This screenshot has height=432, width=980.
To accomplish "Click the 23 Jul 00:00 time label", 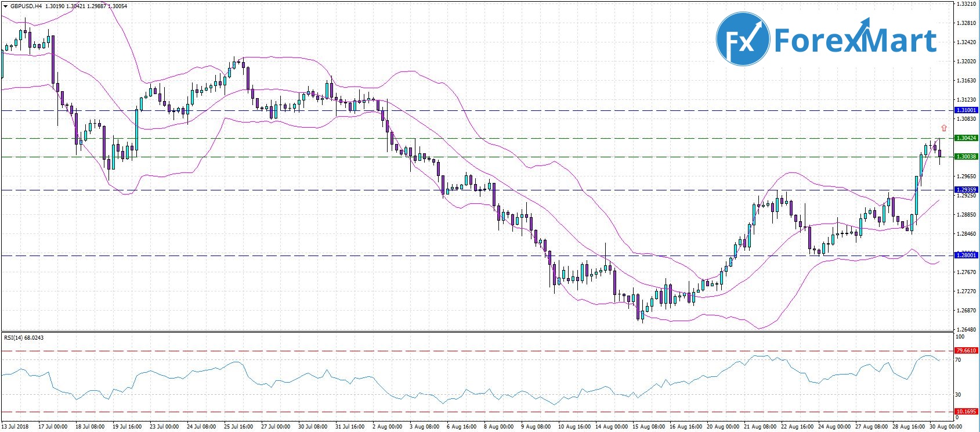I will [164, 427].
